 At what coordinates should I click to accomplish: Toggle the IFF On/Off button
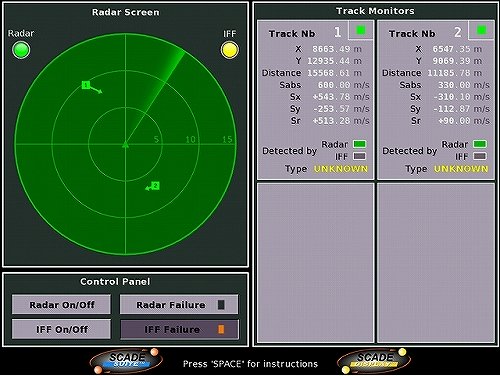point(61,329)
